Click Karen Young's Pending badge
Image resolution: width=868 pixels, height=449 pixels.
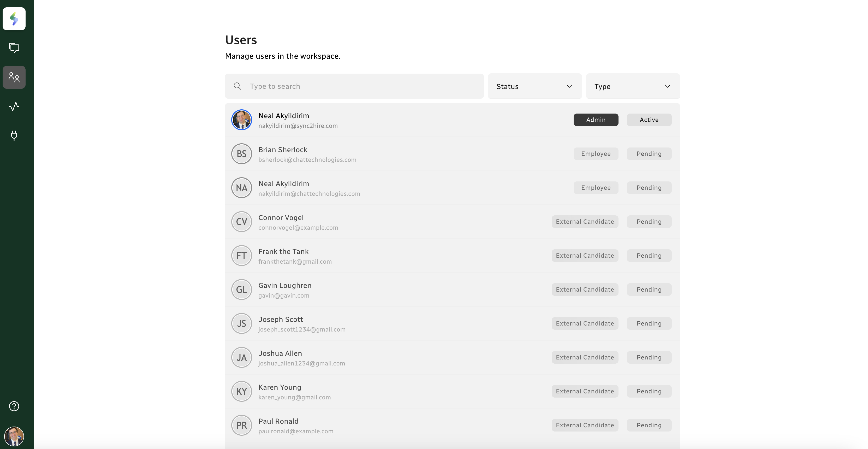(x=649, y=391)
